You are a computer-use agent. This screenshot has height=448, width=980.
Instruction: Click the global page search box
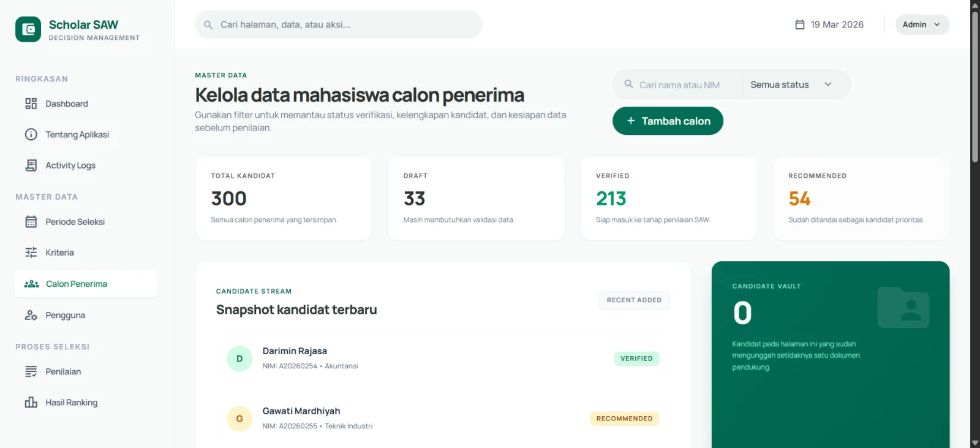tap(338, 25)
